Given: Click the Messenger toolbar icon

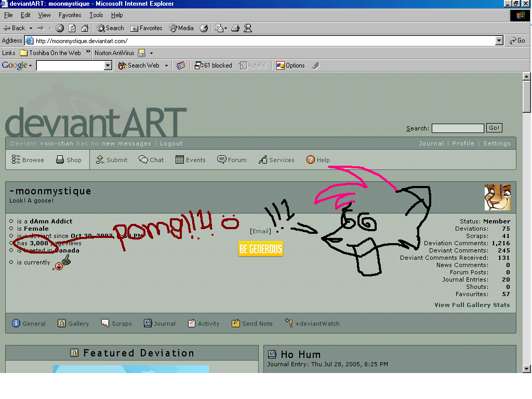Looking at the screenshot, I should click(x=248, y=28).
